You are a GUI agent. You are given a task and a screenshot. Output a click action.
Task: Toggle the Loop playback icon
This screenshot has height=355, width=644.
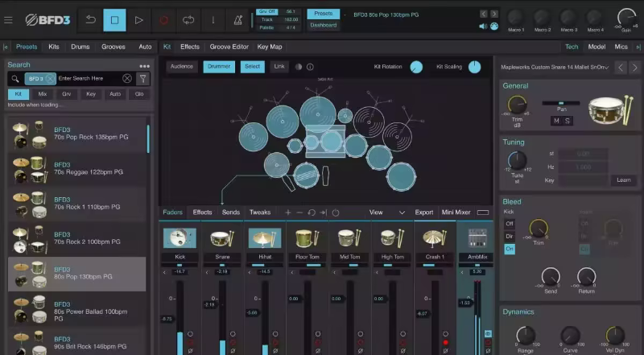(188, 19)
